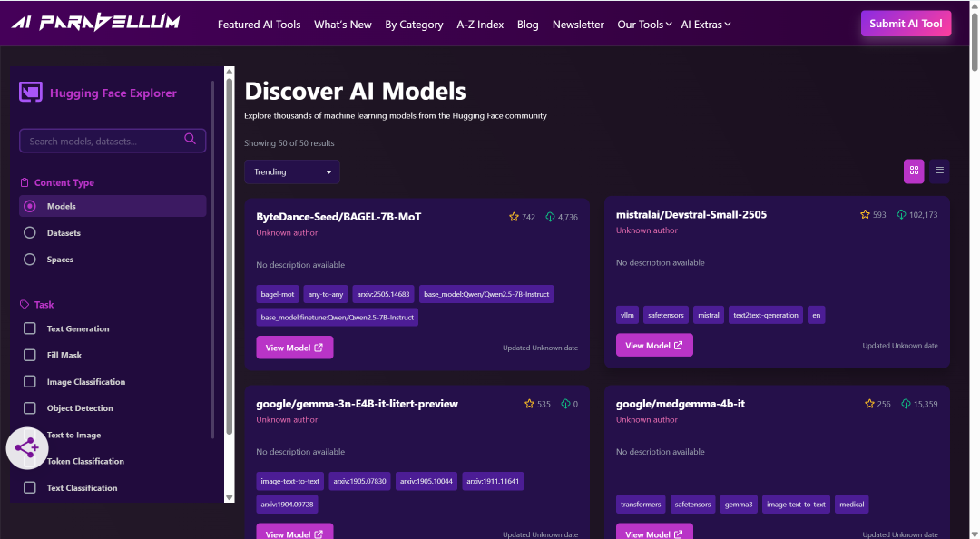
Task: Click the medical tag
Action: tap(852, 504)
